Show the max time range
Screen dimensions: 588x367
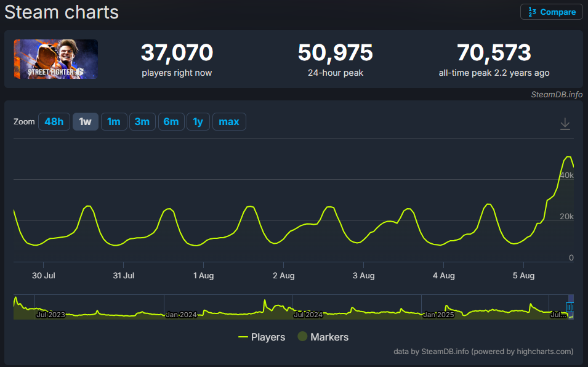click(x=229, y=121)
